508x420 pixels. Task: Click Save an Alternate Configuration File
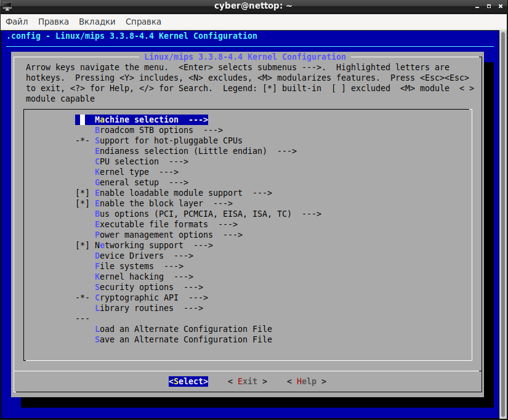[x=183, y=339]
